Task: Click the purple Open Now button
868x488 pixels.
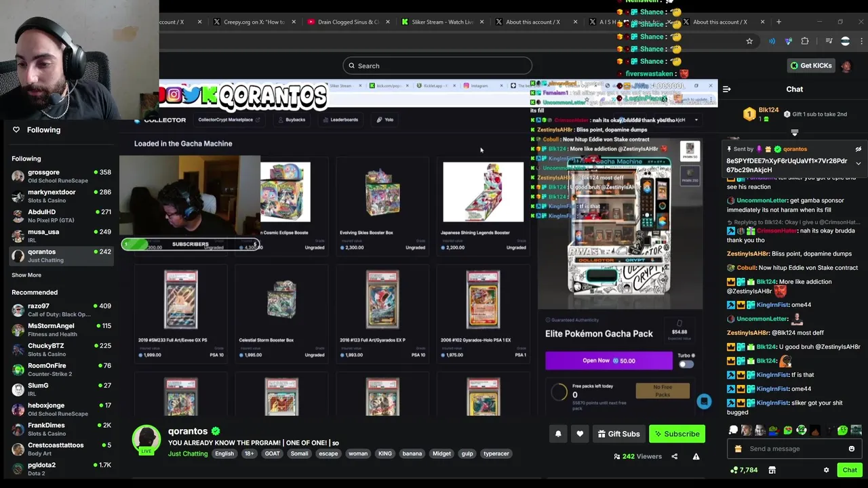Action: [609, 361]
